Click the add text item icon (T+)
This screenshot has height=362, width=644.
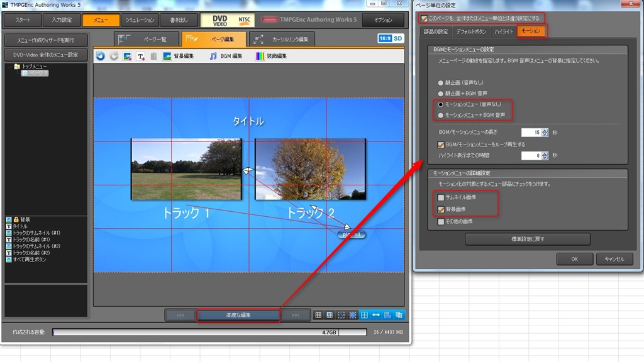[x=141, y=57]
